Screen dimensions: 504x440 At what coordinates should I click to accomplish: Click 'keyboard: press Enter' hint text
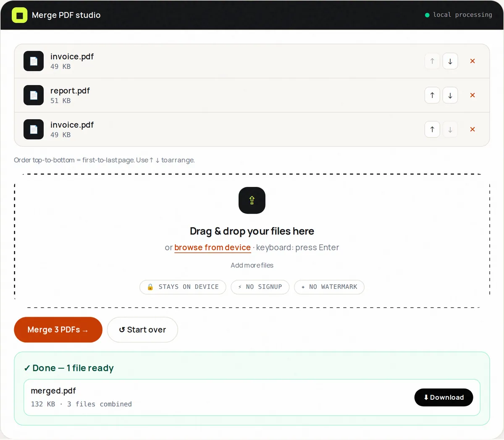coord(297,248)
